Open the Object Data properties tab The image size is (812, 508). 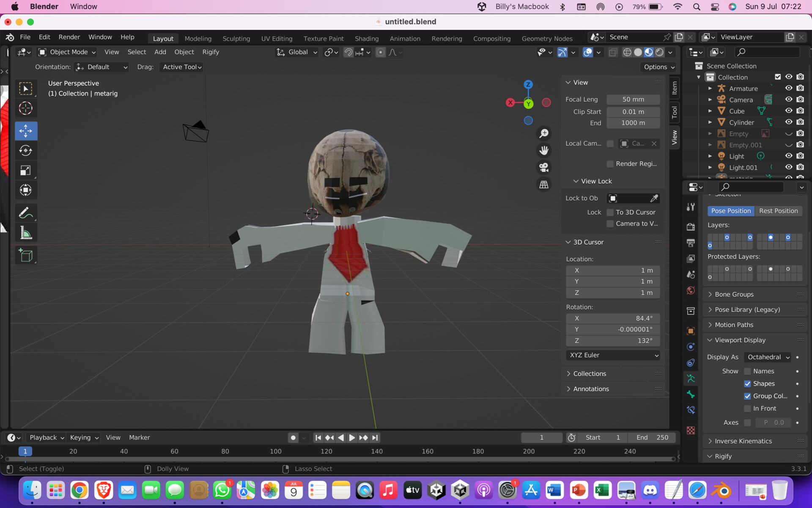pos(691,378)
